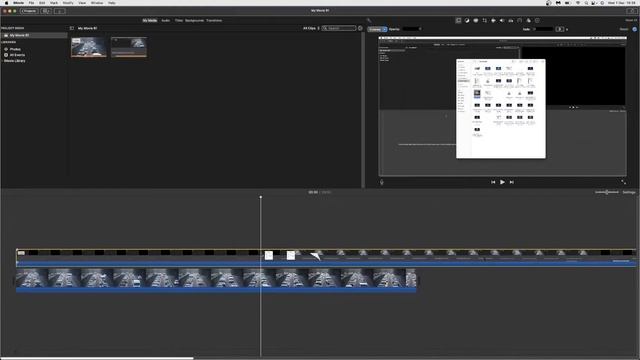The height and width of the screenshot is (360, 640).
Task: Open the View menu
Action: (x=82, y=3)
